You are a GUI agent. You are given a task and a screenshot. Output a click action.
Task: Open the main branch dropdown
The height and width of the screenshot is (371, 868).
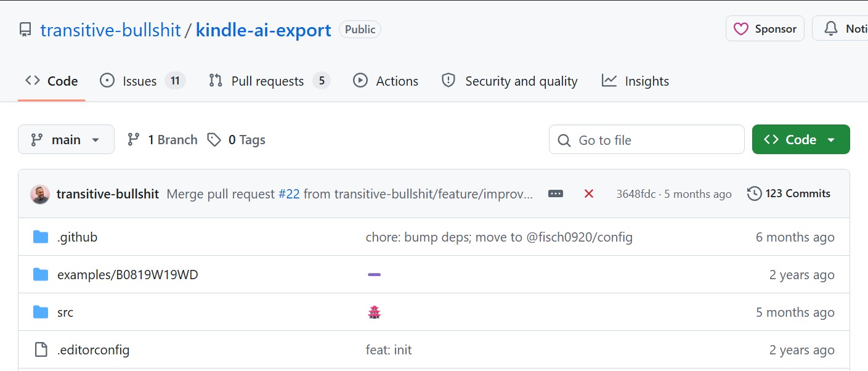66,140
